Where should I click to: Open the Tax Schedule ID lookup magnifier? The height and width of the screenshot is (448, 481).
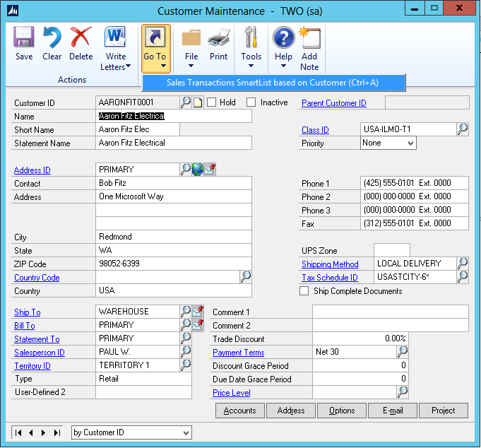463,277
